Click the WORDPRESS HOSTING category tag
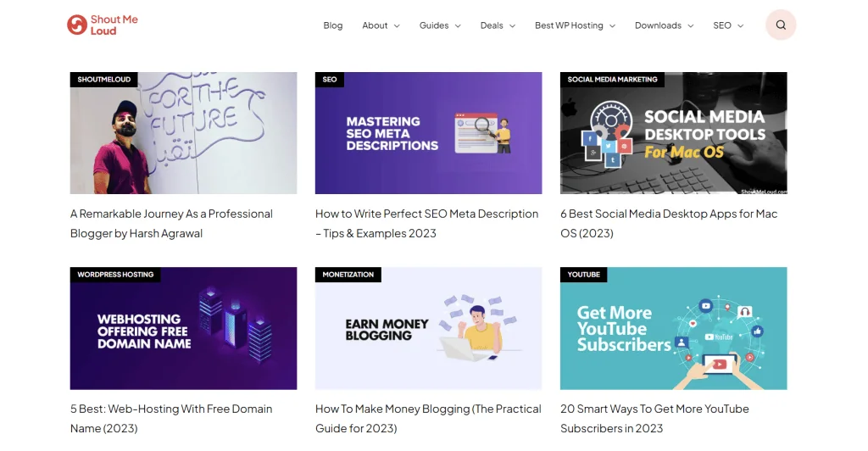 tap(115, 275)
